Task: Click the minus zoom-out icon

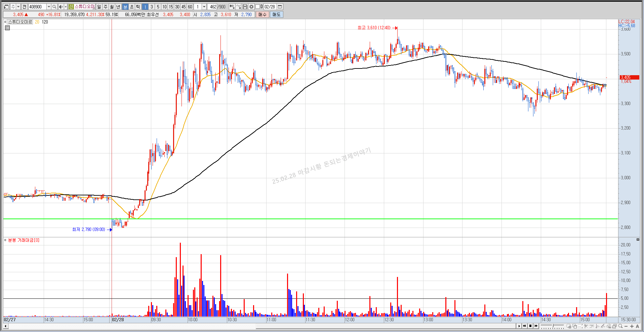Action: coord(626,326)
